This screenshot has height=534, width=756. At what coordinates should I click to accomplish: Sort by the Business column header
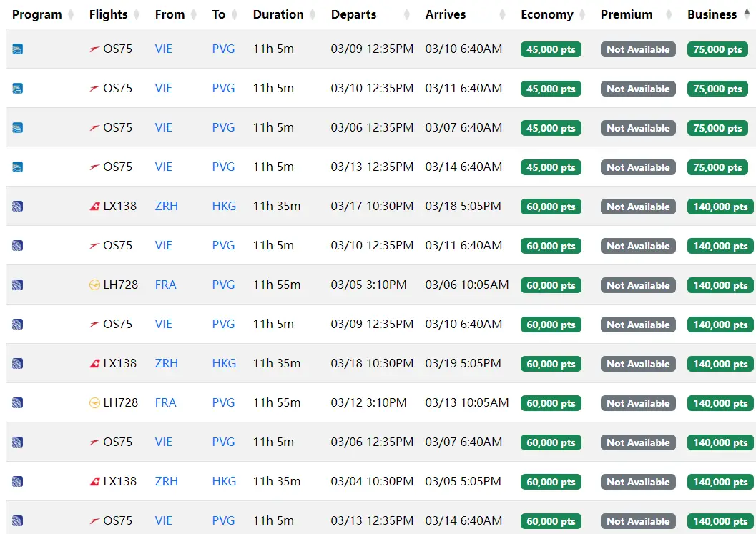(x=712, y=14)
